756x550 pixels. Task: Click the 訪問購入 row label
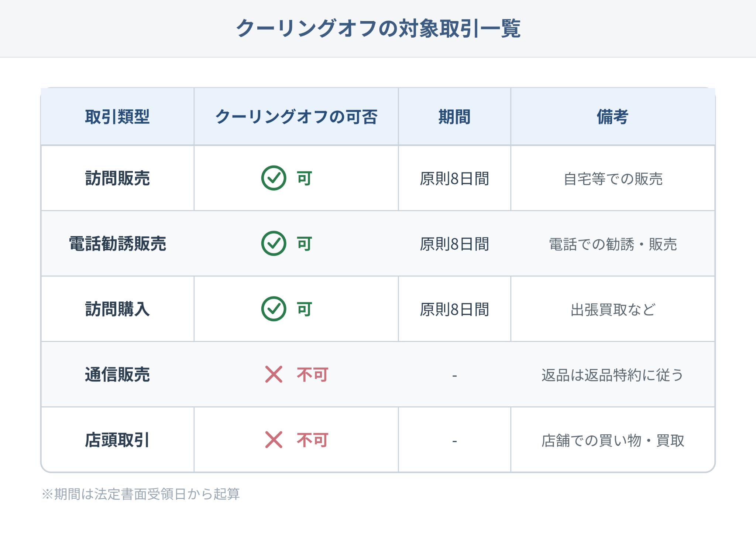[117, 309]
